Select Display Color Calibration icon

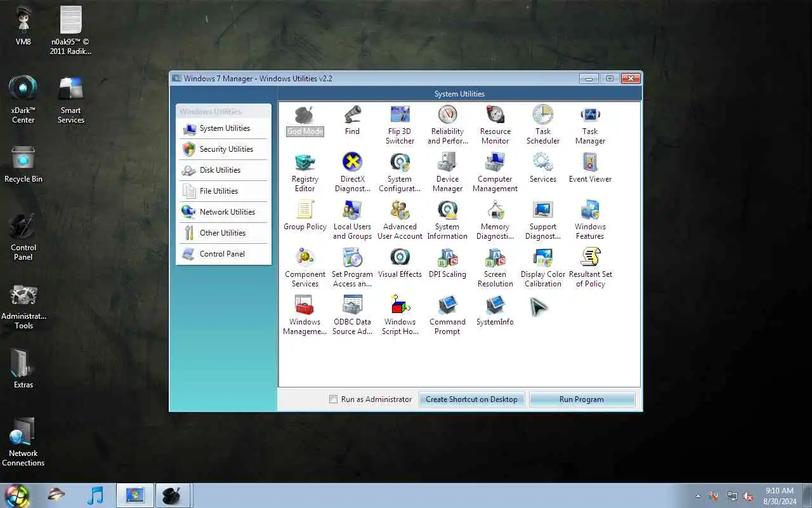coord(542,258)
